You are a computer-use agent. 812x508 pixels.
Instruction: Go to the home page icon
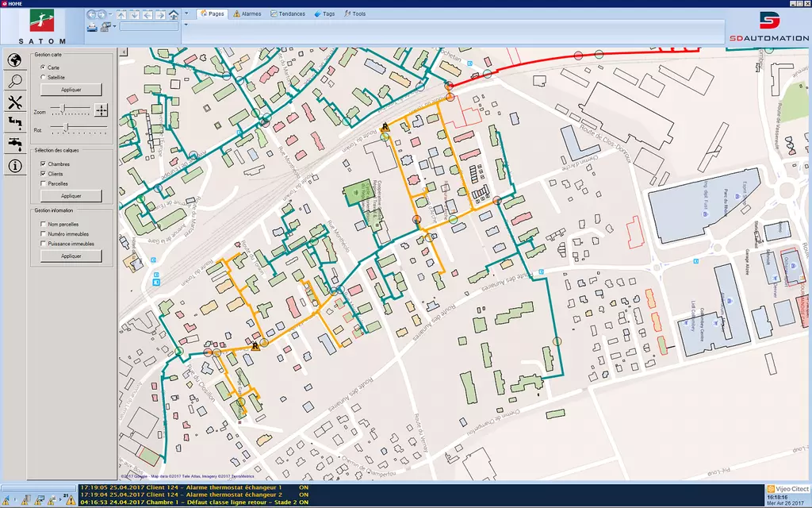174,14
